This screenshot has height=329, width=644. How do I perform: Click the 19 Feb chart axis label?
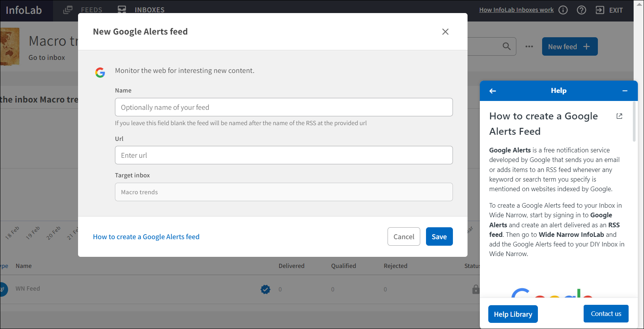(x=33, y=233)
